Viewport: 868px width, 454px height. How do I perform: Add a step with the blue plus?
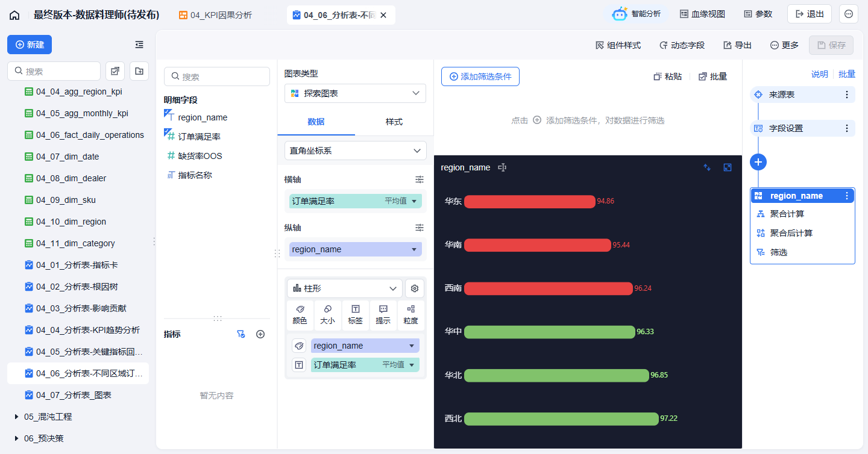[x=758, y=161]
